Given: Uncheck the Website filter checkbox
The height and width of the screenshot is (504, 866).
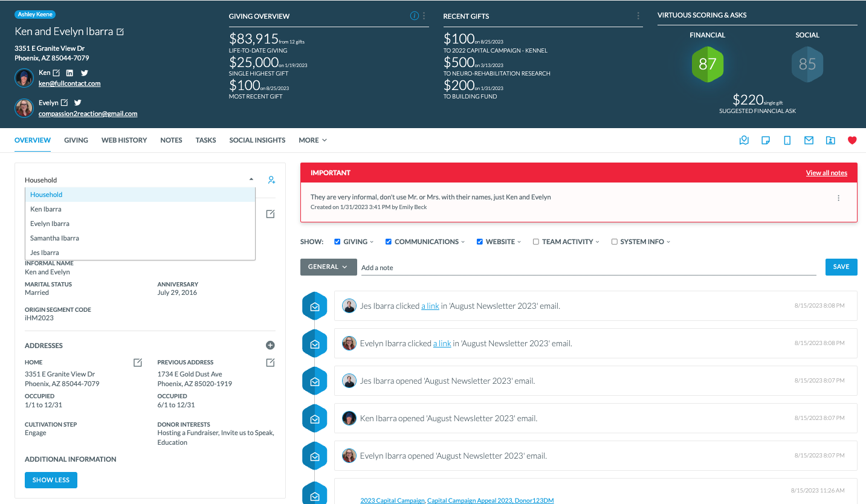Looking at the screenshot, I should pos(480,242).
